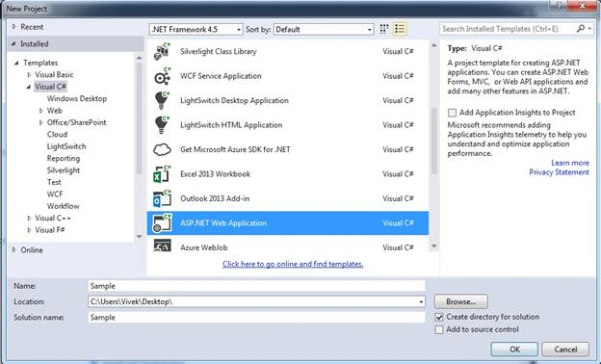This screenshot has width=601, height=364.
Task: Click tree pane scroll down arrow
Action: tap(139, 237)
